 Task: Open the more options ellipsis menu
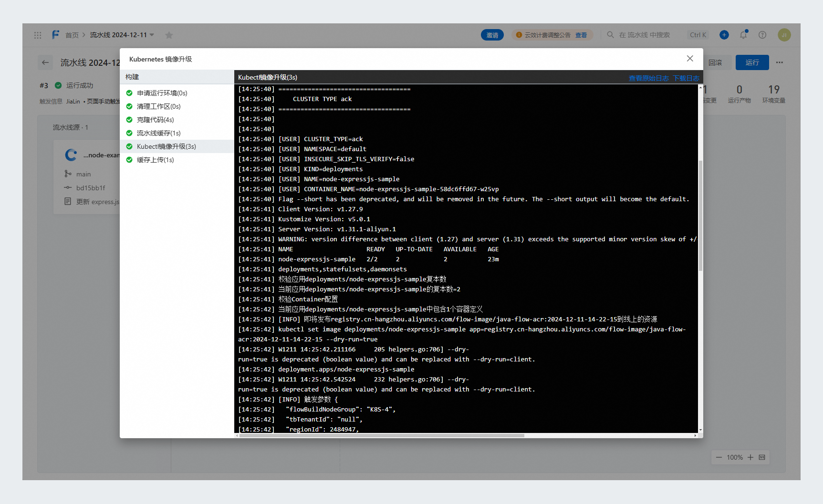pos(780,62)
